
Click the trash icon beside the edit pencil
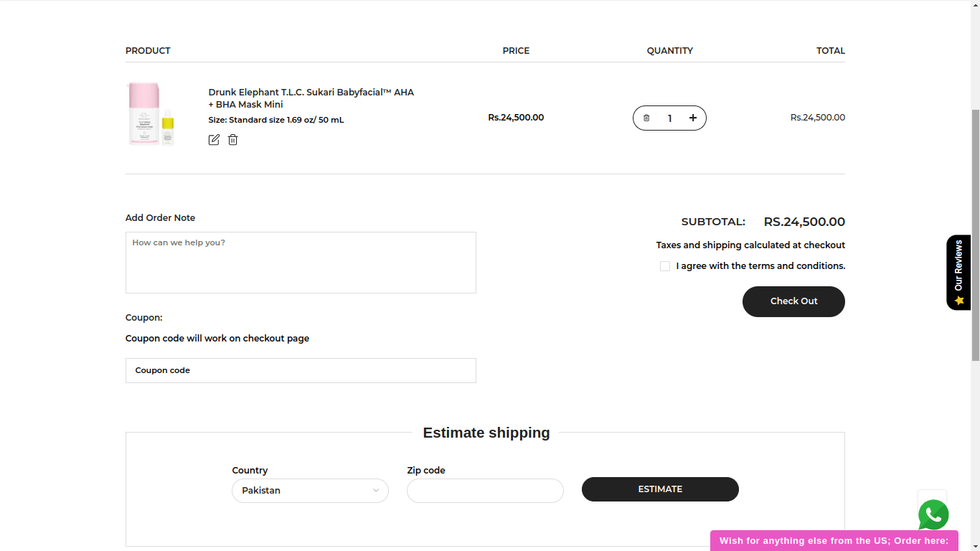233,140
